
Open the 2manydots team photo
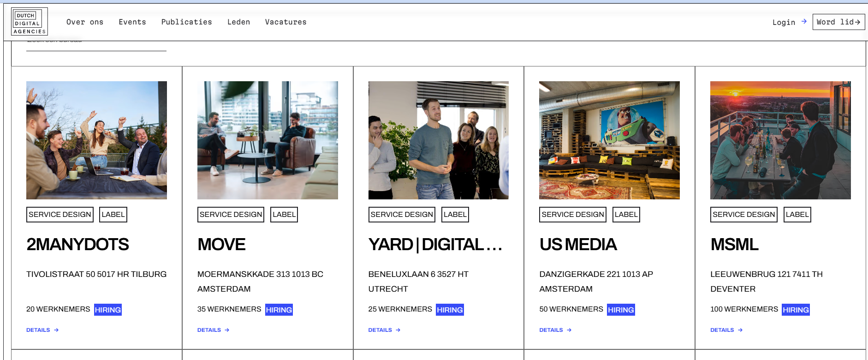pos(96,140)
